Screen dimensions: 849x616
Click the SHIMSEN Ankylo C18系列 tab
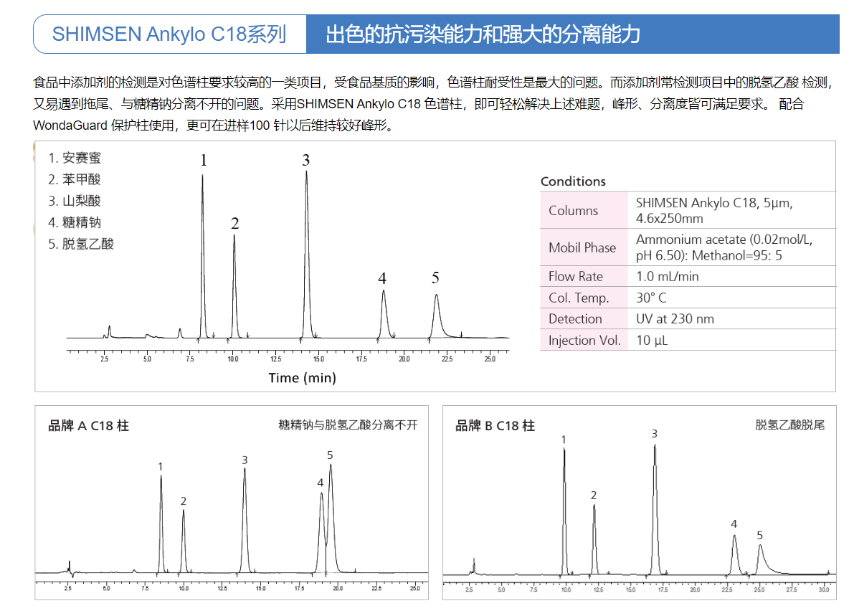point(170,34)
